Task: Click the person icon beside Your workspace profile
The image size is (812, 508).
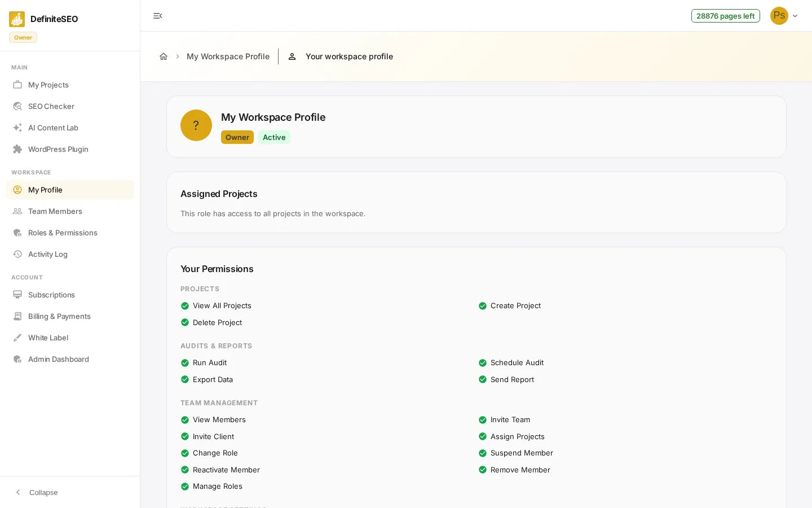Action: (x=292, y=56)
